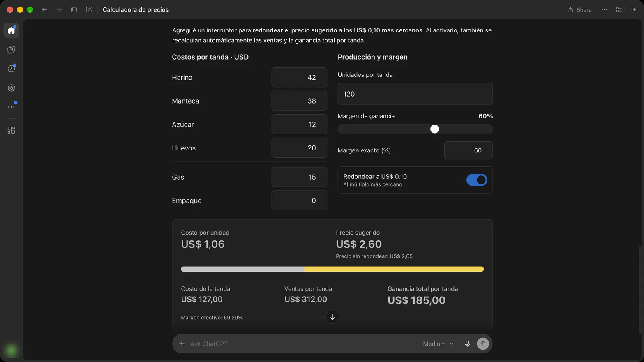Viewport: 644px width, 362px height.
Task: Click the Margen exacto (%) input field
Action: (x=469, y=150)
